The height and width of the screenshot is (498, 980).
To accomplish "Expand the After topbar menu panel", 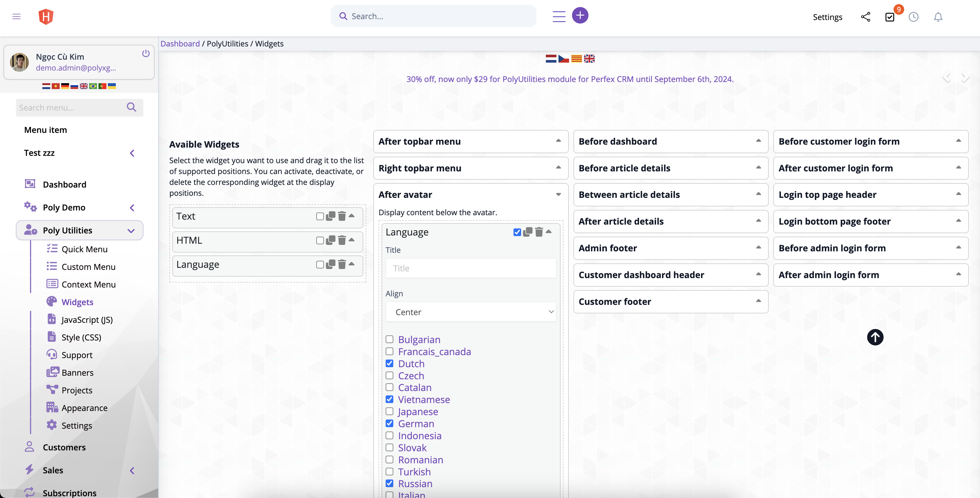I will [471, 141].
